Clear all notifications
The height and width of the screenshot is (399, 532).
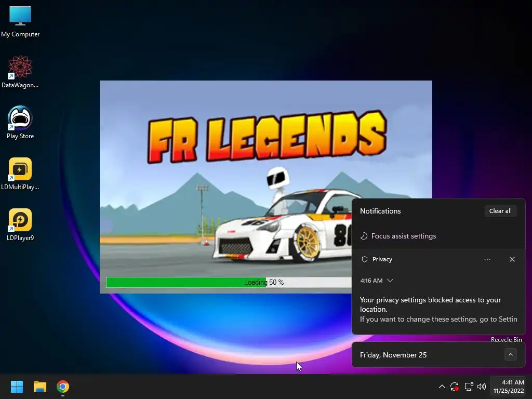click(x=500, y=211)
